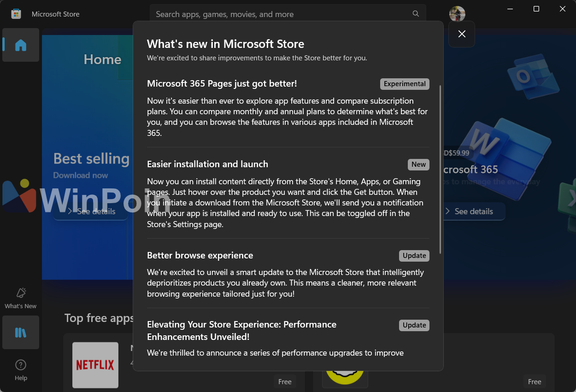Click the Microsoft Store logo icon

coord(16,14)
